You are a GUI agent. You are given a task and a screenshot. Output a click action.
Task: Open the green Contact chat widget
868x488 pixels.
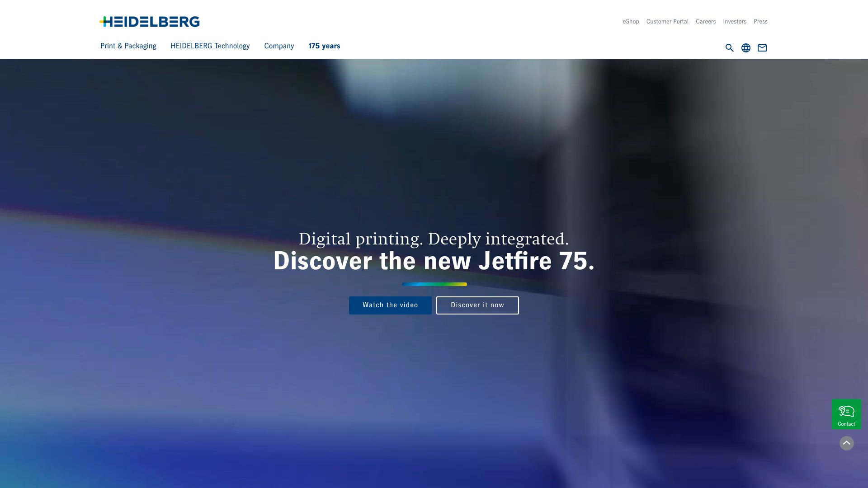click(x=846, y=414)
